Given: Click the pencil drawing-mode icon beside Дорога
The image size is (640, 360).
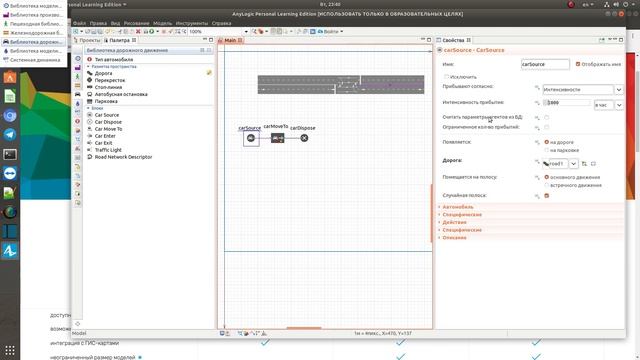Looking at the screenshot, I should point(209,73).
